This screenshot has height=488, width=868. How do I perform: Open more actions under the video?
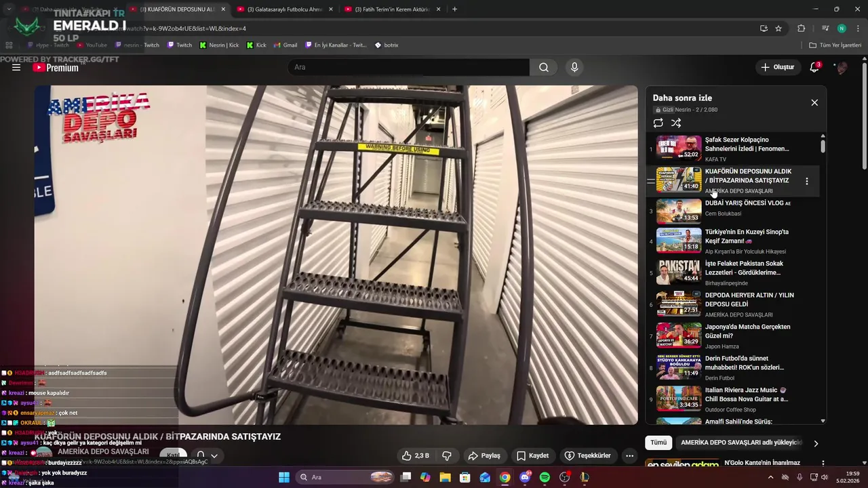(629, 455)
